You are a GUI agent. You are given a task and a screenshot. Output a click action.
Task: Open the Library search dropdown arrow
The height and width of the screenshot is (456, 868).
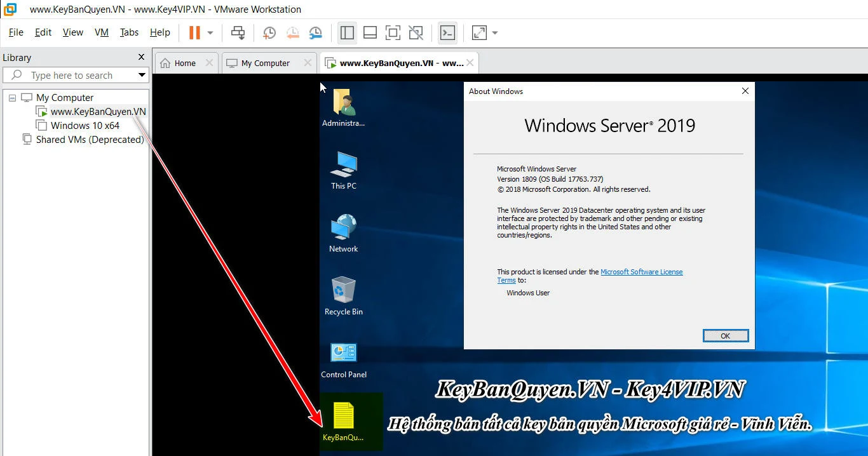click(x=142, y=75)
